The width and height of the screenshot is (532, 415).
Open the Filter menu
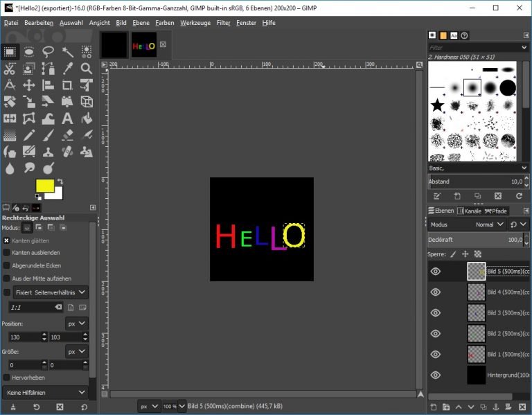coord(223,23)
